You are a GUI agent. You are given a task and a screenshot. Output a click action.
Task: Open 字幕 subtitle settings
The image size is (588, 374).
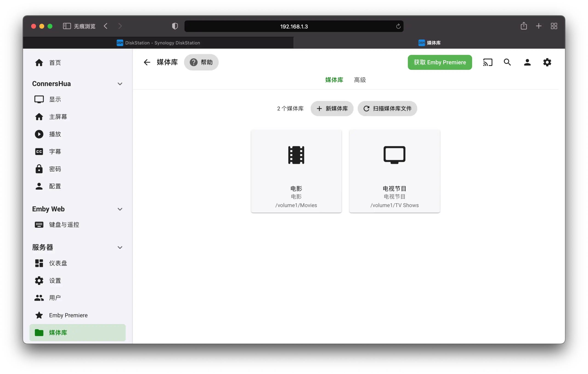point(77,151)
